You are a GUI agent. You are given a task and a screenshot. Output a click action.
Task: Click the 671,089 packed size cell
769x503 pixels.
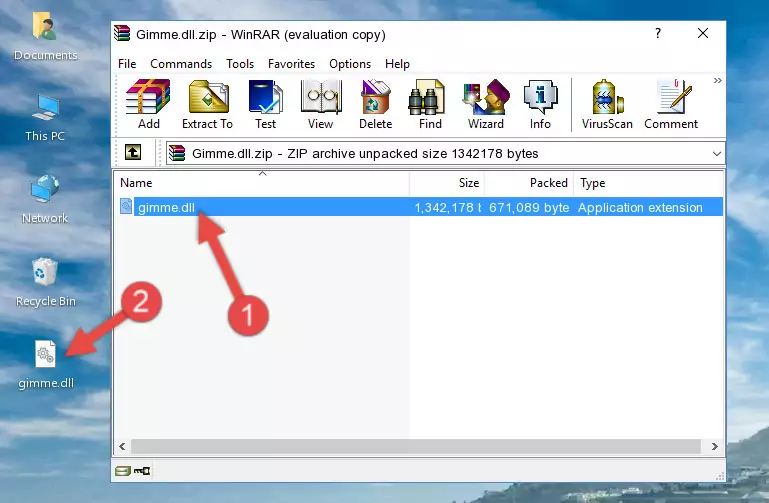(x=529, y=207)
